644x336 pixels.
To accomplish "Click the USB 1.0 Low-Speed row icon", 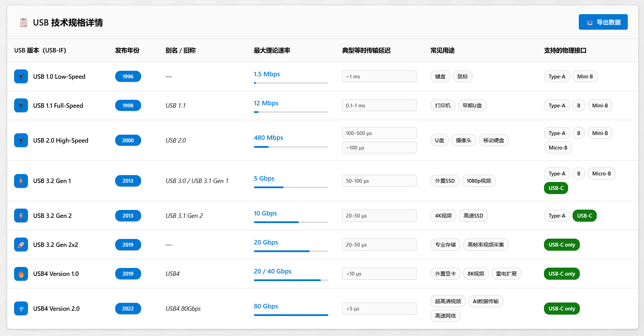I will [x=21, y=76].
